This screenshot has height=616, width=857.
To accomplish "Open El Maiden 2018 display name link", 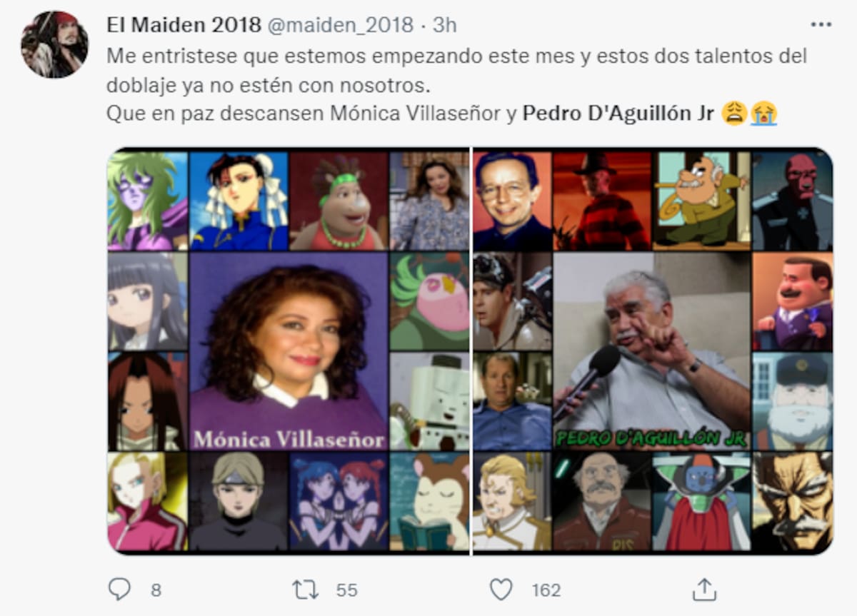I will coord(184,25).
